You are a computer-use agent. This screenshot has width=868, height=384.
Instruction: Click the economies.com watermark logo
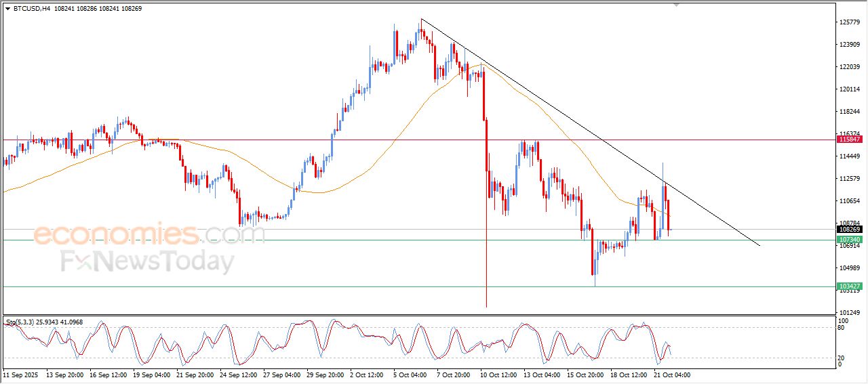[149, 234]
